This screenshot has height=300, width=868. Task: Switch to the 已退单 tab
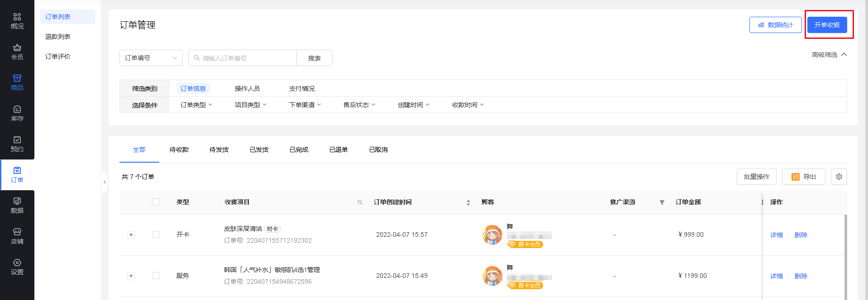click(339, 150)
